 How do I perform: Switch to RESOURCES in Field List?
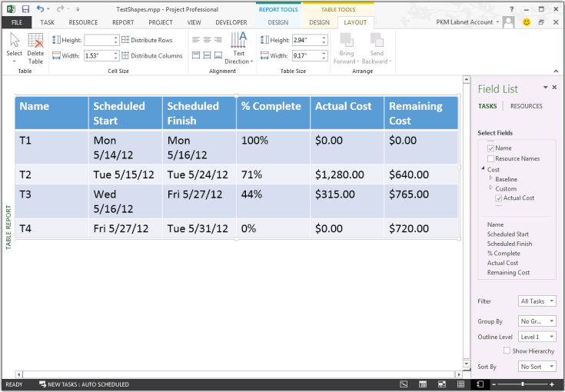pos(526,107)
